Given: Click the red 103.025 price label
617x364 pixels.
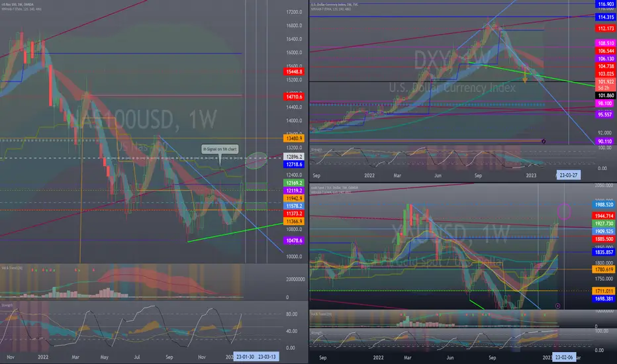Looking at the screenshot, I should [x=606, y=74].
